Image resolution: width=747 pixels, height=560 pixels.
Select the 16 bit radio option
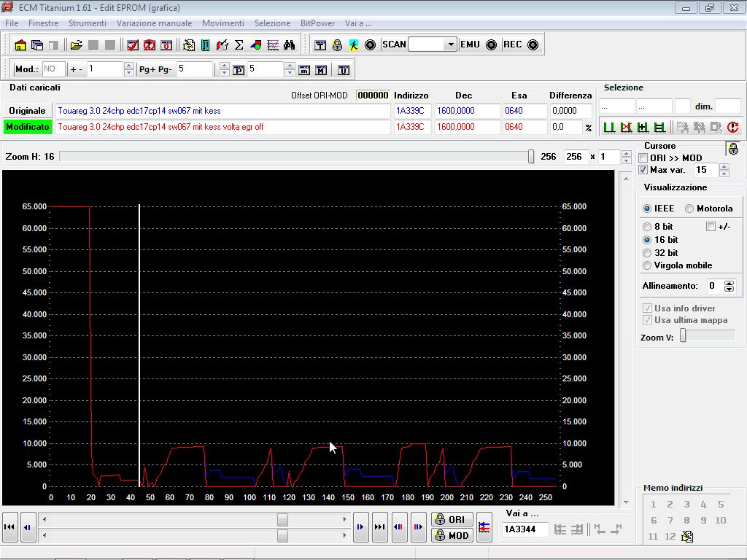click(646, 240)
